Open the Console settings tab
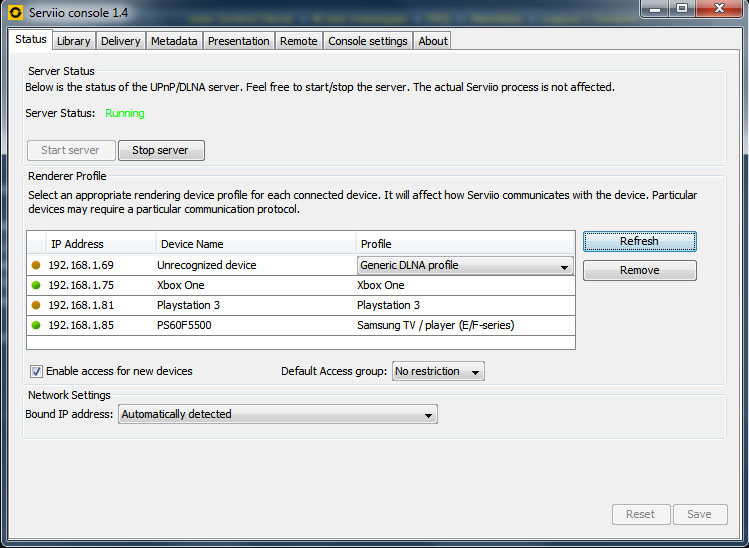The width and height of the screenshot is (749, 548). [x=368, y=41]
